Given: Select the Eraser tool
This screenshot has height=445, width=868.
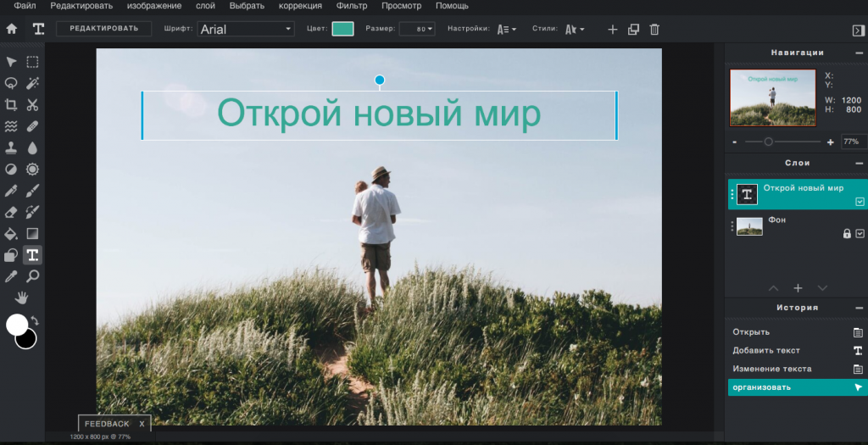Looking at the screenshot, I should tap(11, 212).
